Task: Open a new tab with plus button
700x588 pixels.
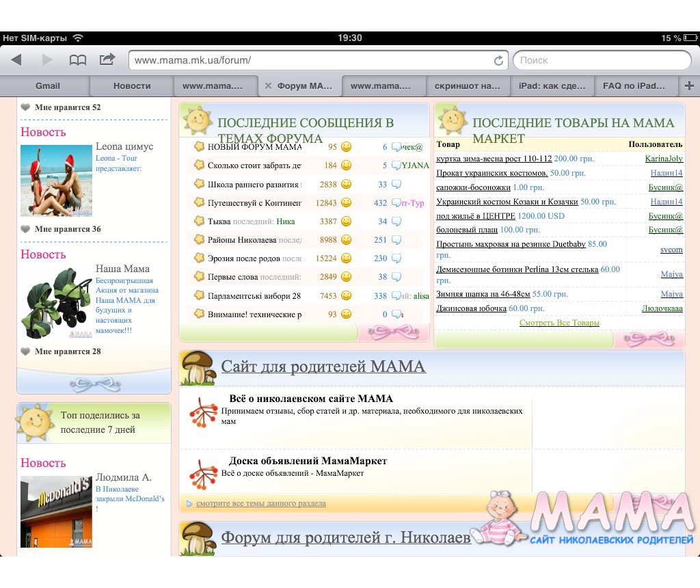Action: (689, 86)
